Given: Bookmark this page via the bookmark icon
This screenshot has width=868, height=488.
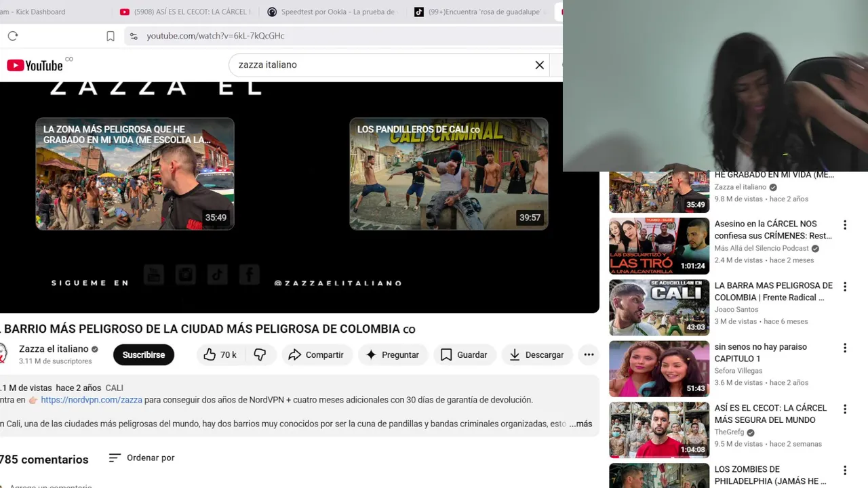Looking at the screenshot, I should point(111,36).
